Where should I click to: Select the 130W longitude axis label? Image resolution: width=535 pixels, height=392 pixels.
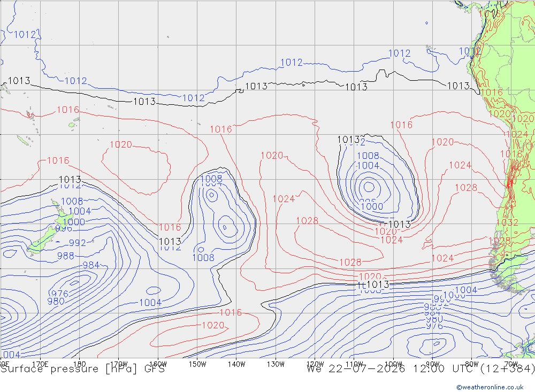click(x=276, y=364)
